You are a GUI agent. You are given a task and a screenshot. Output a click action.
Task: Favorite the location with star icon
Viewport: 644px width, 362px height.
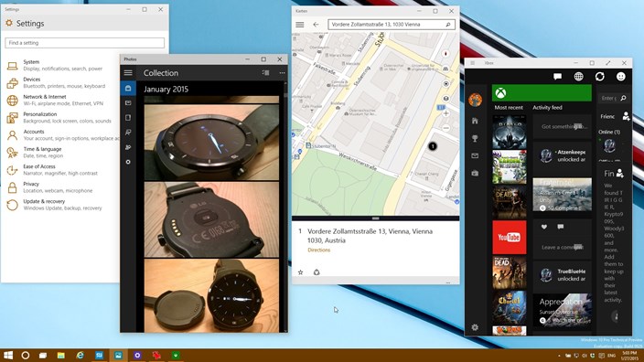[x=300, y=272]
